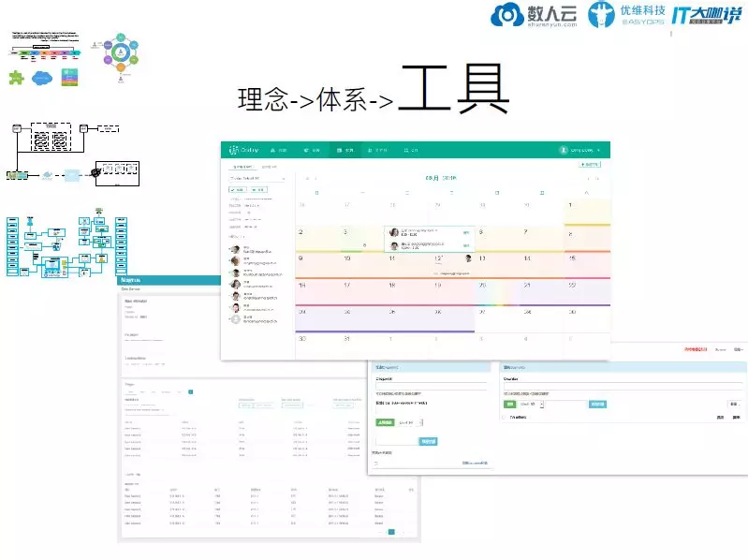Go to next month with single-right arrow
The image size is (748, 560).
pos(589,179)
